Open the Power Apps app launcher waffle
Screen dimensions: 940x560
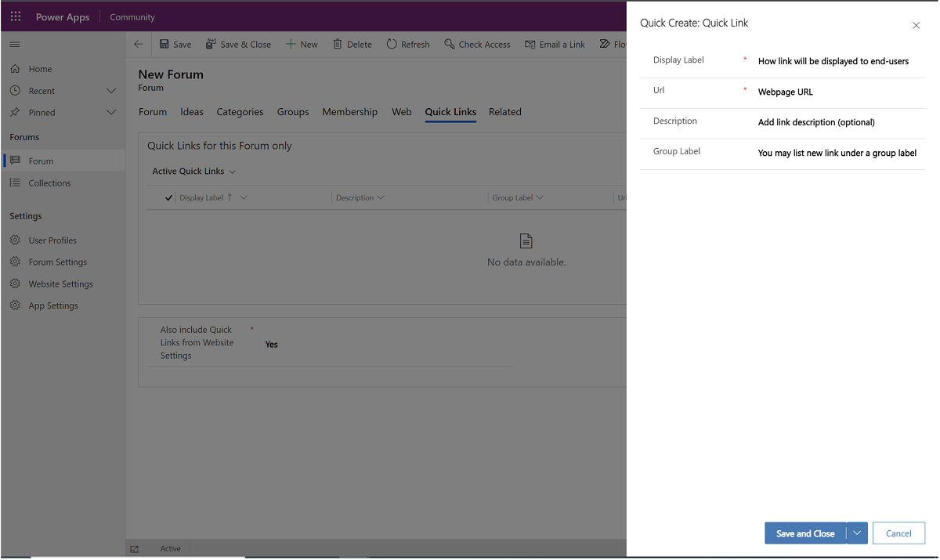[x=16, y=16]
